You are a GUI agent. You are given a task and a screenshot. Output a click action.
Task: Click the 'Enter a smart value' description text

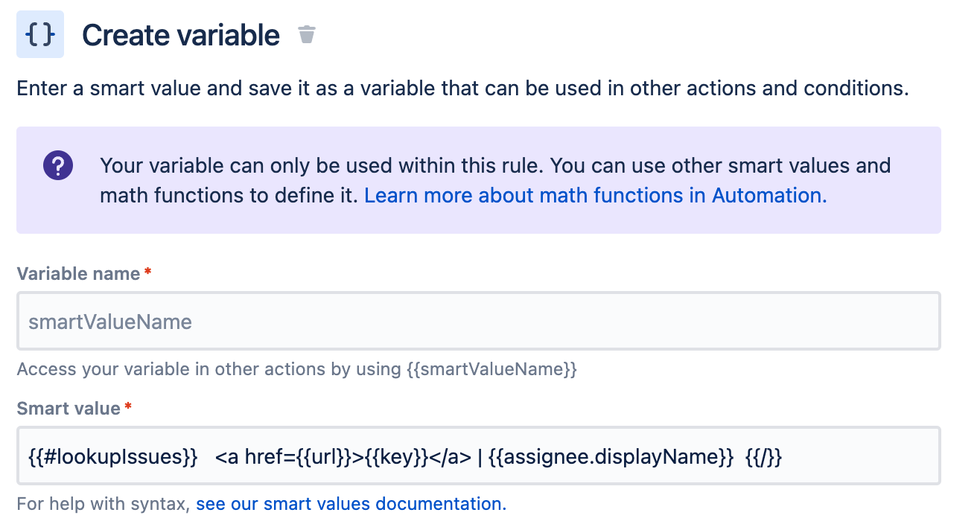pyautogui.click(x=462, y=89)
